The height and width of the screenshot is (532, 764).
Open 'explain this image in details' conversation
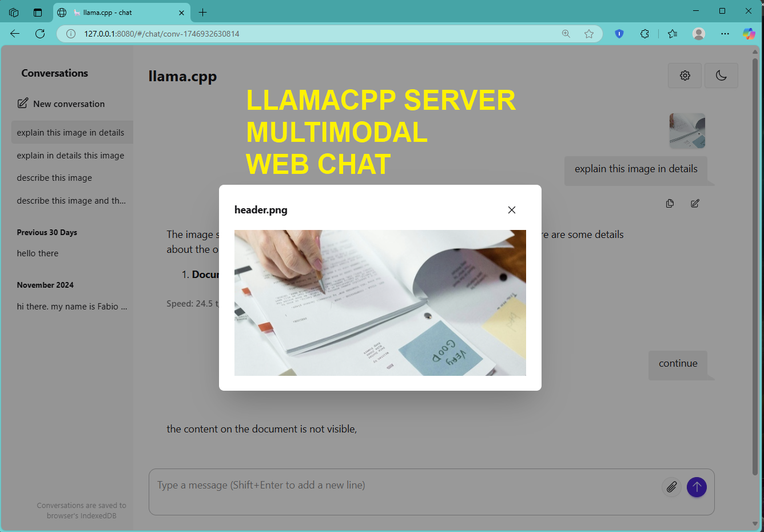[72, 132]
